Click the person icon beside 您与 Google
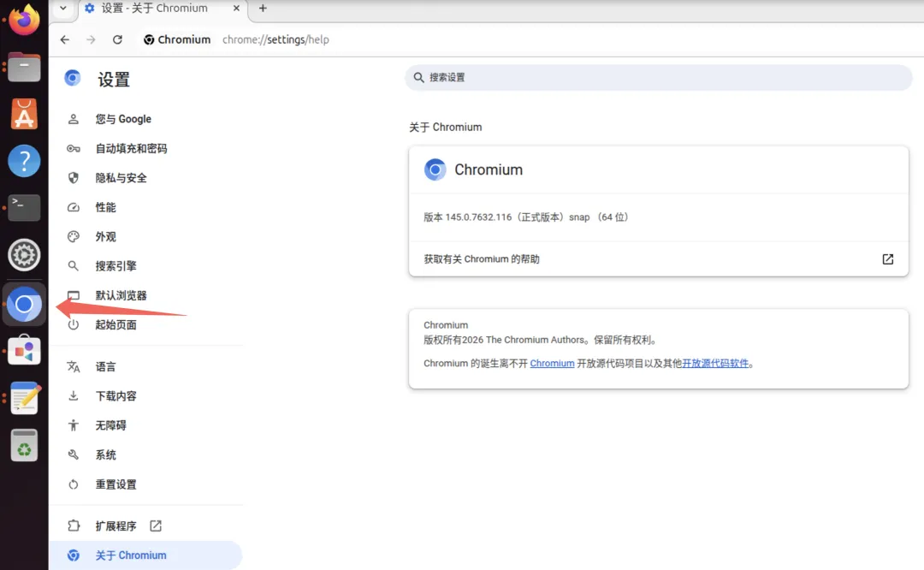The height and width of the screenshot is (570, 924). (x=73, y=119)
